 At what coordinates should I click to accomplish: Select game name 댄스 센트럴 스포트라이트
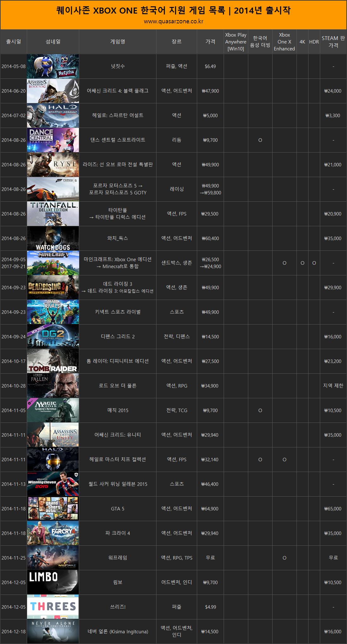[118, 140]
